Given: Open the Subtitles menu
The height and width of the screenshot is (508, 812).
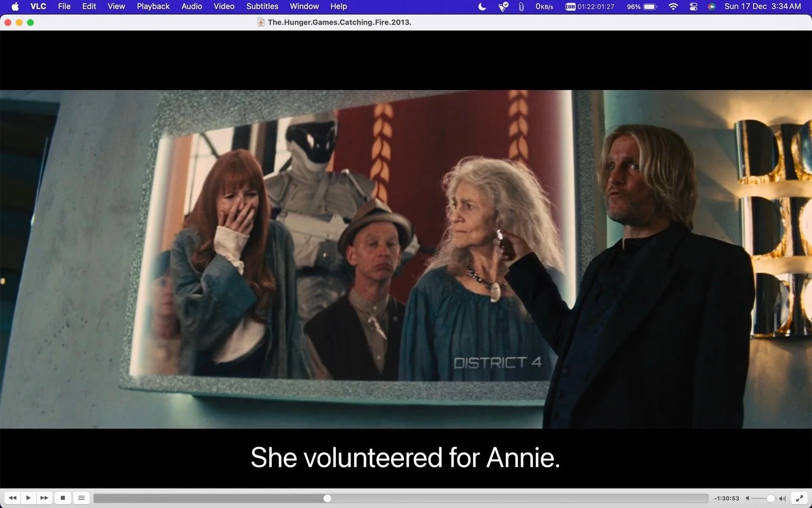Looking at the screenshot, I should [262, 6].
